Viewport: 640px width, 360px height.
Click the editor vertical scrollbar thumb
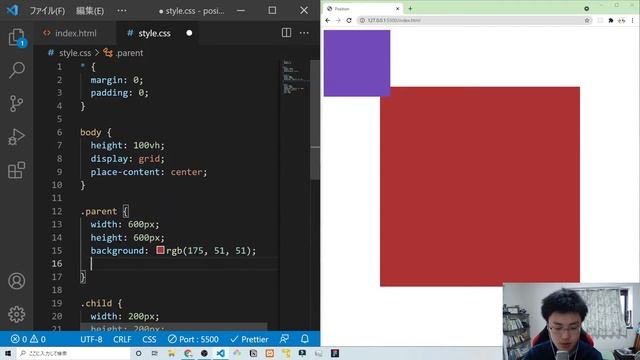click(315, 120)
